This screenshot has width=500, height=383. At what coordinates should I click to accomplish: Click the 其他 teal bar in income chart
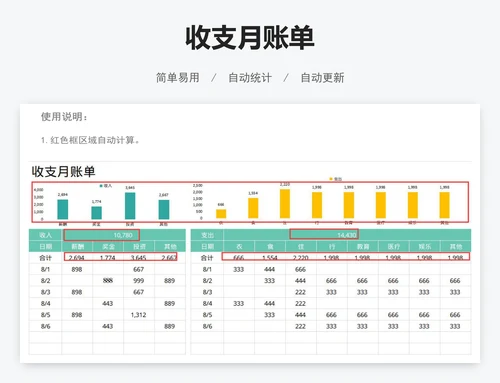click(x=164, y=209)
